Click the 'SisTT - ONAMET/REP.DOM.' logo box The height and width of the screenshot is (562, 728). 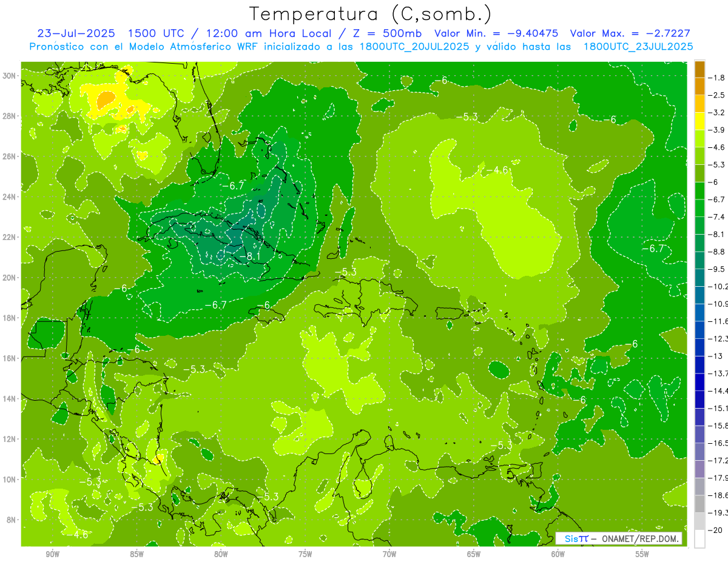(619, 538)
